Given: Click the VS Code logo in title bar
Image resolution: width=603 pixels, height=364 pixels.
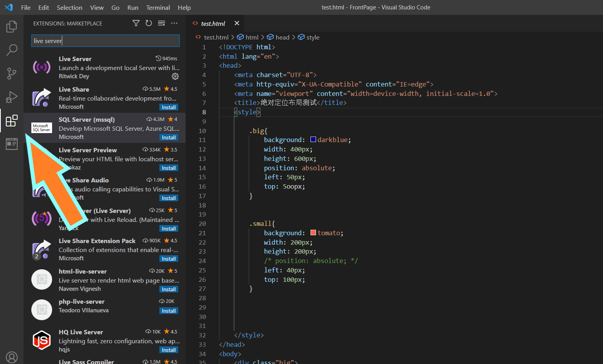Looking at the screenshot, I should (x=9, y=7).
